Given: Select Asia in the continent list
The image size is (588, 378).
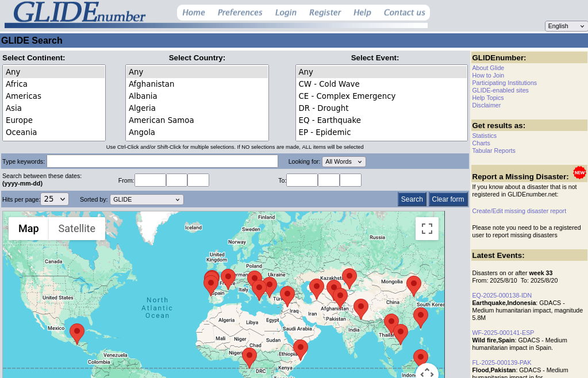Looking at the screenshot, I should 54,108.
